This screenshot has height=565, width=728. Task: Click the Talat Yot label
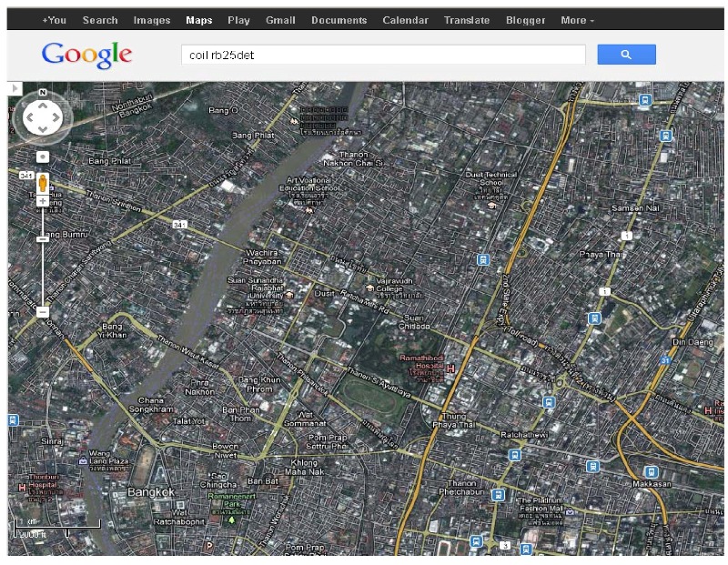[188, 421]
